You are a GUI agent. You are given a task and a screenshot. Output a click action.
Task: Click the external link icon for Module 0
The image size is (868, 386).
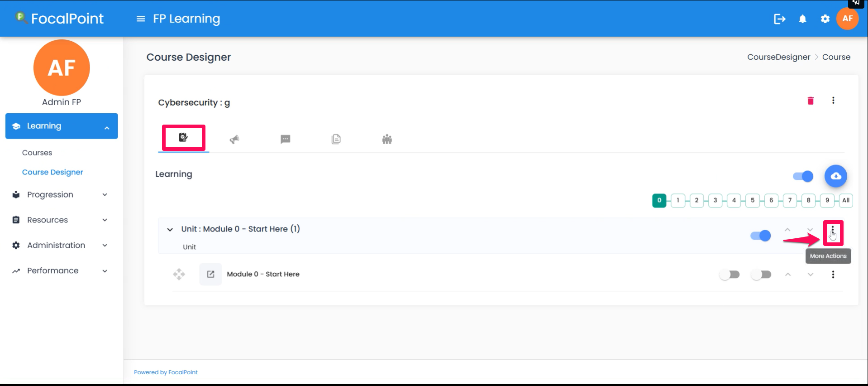click(210, 274)
